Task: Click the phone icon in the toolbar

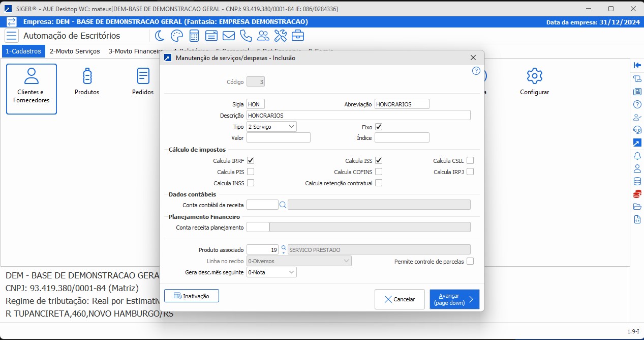Action: pyautogui.click(x=246, y=36)
